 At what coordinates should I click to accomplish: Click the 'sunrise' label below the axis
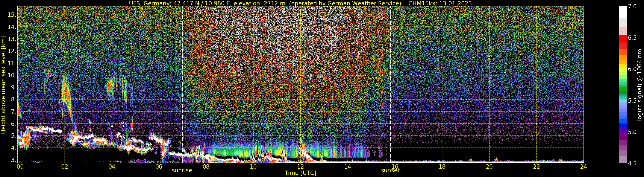182,170
